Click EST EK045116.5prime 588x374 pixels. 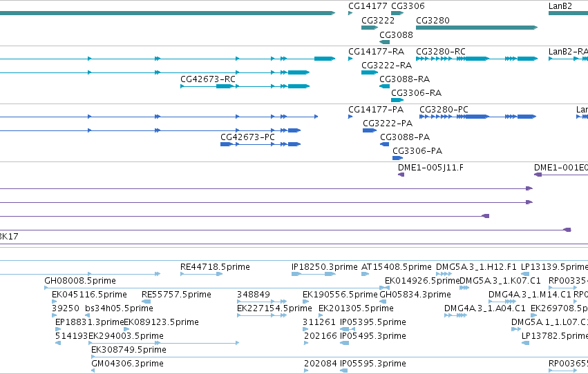(89, 295)
